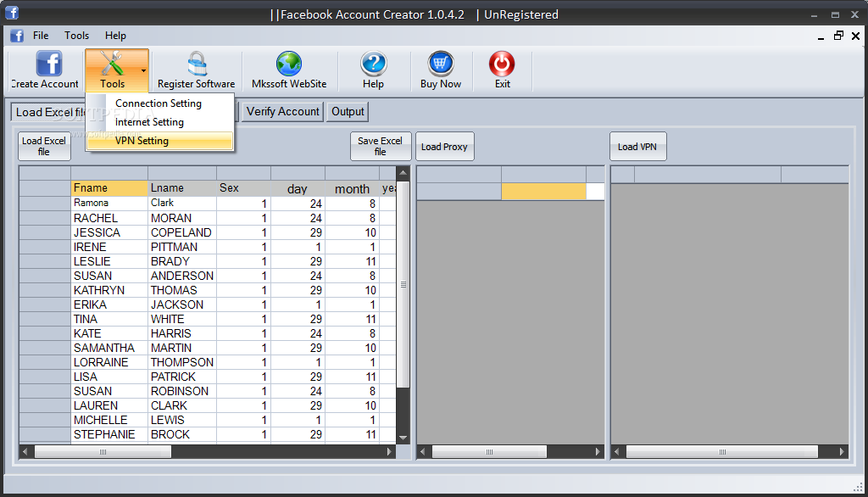Select the Ramona cell
Viewport: 868px width, 497px height.
(109, 204)
